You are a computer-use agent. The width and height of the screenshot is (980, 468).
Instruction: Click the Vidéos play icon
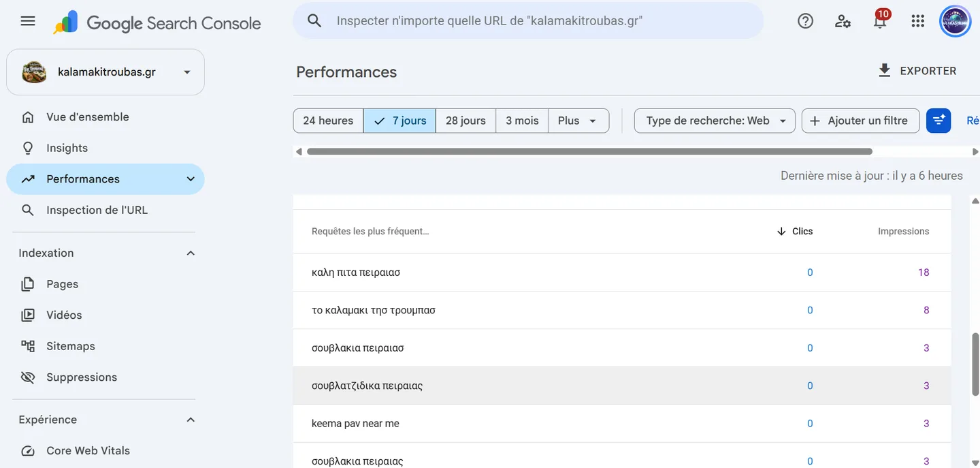coord(28,315)
